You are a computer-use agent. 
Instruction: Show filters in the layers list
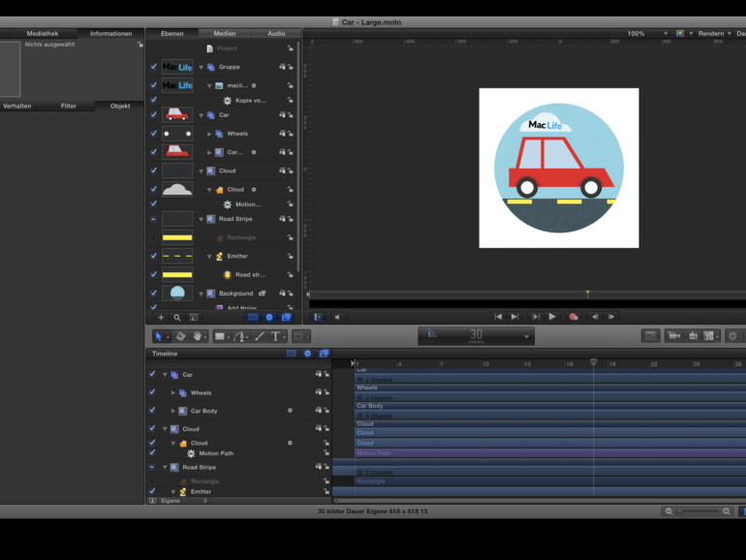tap(286, 318)
